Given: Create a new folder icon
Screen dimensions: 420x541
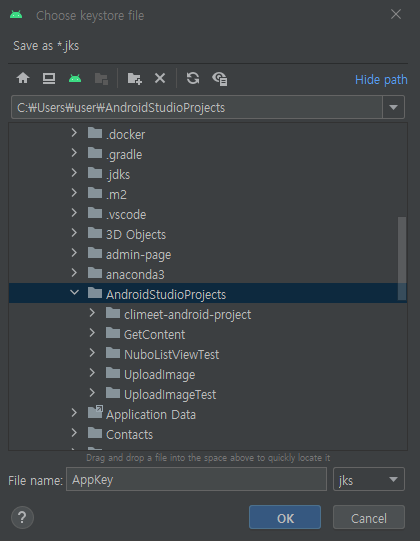Looking at the screenshot, I should [x=135, y=78].
